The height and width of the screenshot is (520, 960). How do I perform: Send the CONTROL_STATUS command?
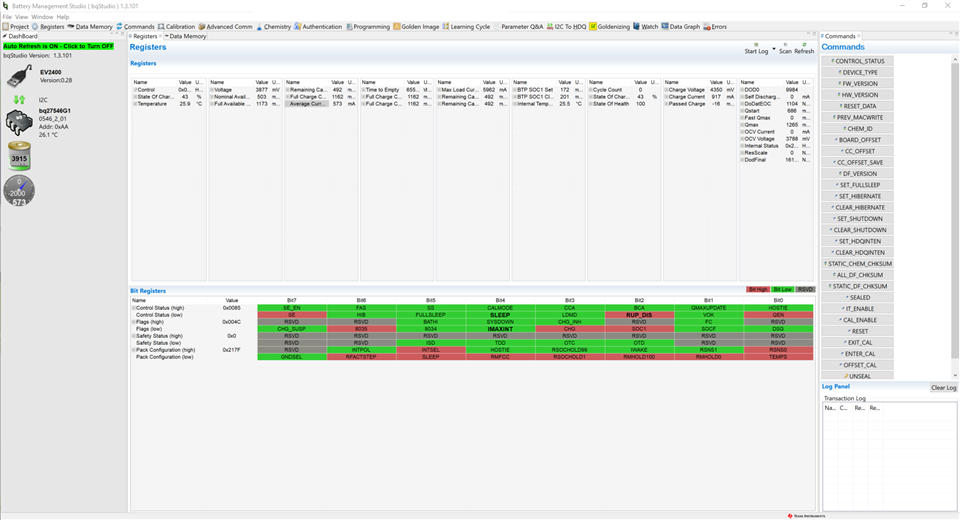coord(857,61)
